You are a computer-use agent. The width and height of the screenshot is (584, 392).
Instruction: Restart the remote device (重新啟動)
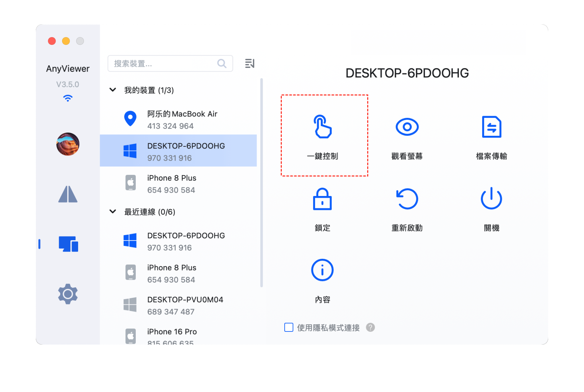pos(407,209)
